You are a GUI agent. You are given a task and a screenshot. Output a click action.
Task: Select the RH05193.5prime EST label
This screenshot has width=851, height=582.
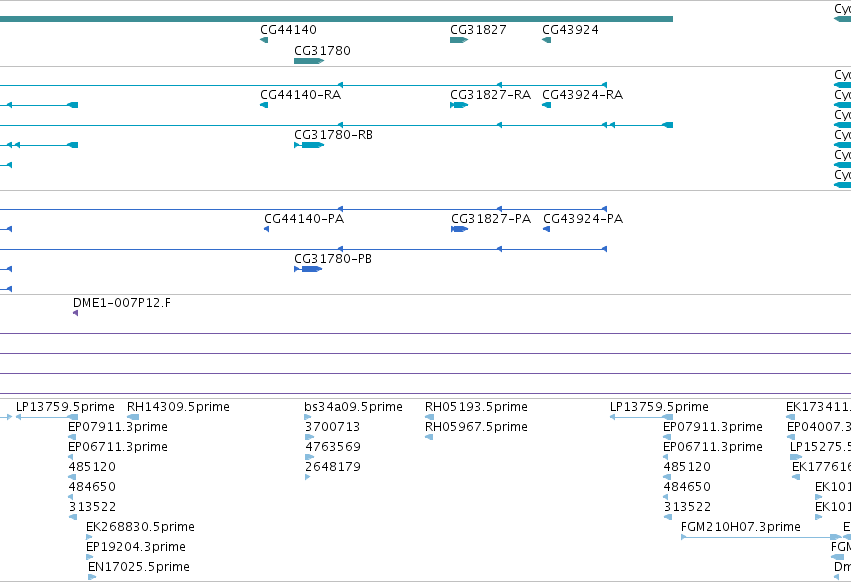pos(476,407)
